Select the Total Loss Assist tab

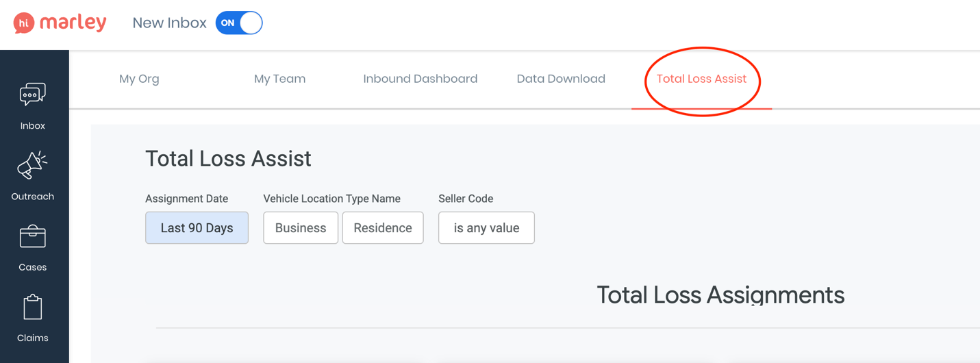click(x=701, y=79)
